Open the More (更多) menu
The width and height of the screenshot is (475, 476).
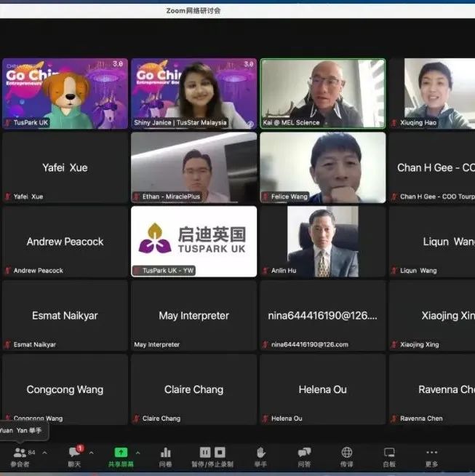431,457
